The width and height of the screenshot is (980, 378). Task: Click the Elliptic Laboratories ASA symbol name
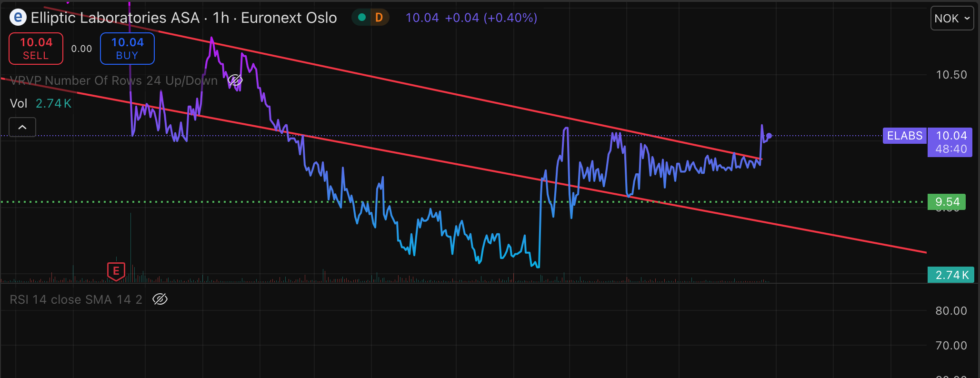point(115,18)
